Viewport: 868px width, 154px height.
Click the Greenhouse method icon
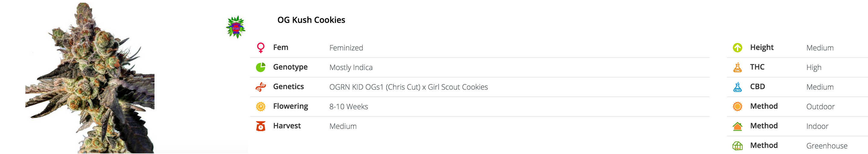[x=737, y=146]
